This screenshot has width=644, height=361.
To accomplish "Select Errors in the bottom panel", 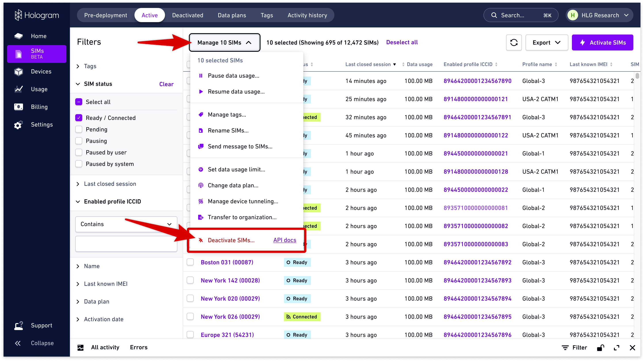I will (x=139, y=347).
